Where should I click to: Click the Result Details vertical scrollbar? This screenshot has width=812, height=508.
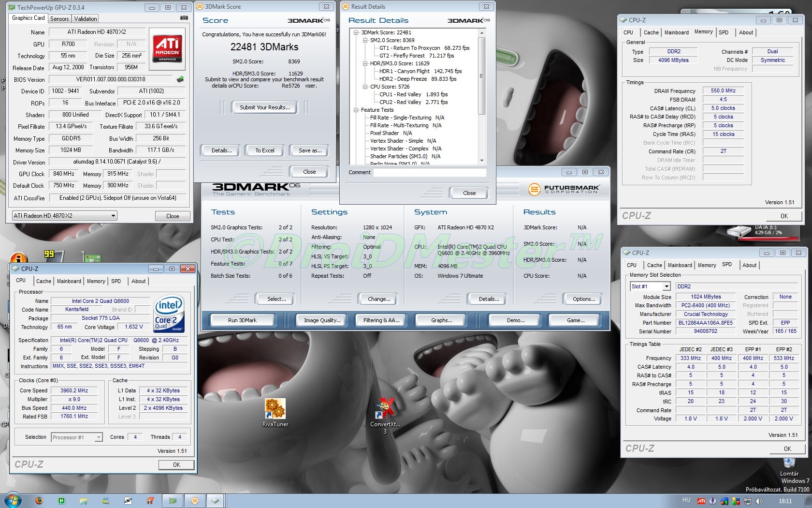tap(481, 97)
